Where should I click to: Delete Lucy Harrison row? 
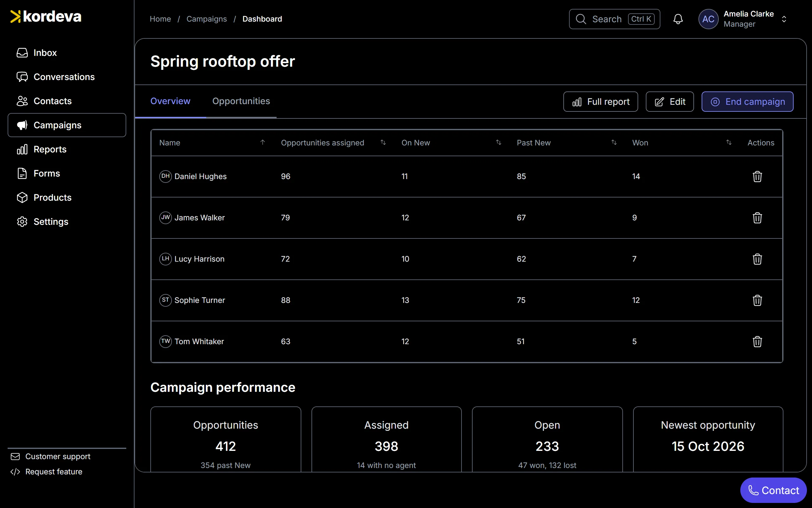coord(757,259)
